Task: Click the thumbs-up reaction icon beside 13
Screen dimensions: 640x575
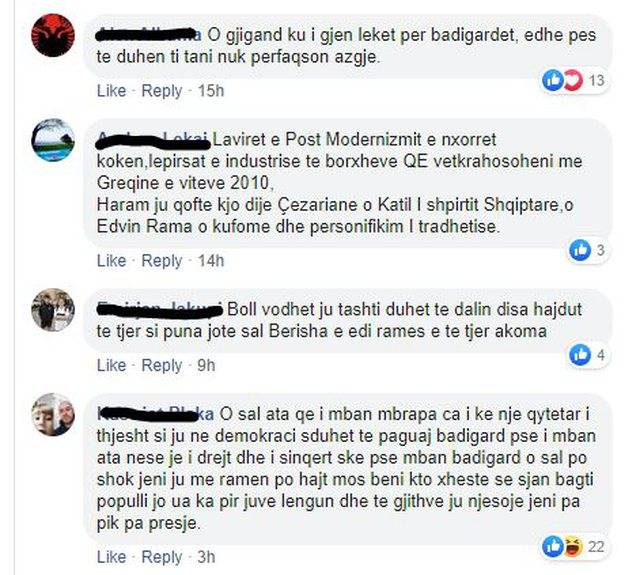Action: 553,80
